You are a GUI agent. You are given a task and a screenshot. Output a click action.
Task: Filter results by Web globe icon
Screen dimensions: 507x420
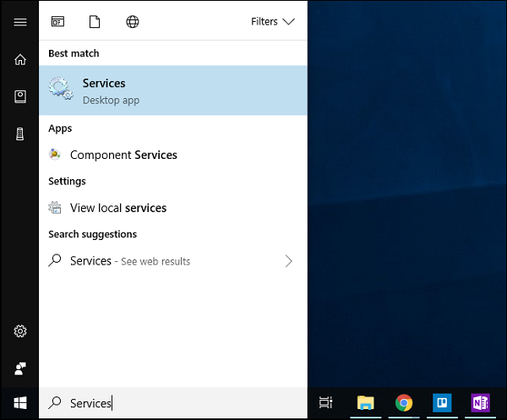[x=133, y=22]
